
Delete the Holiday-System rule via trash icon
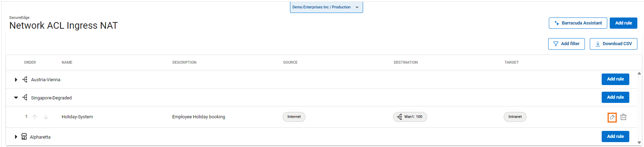(623, 117)
